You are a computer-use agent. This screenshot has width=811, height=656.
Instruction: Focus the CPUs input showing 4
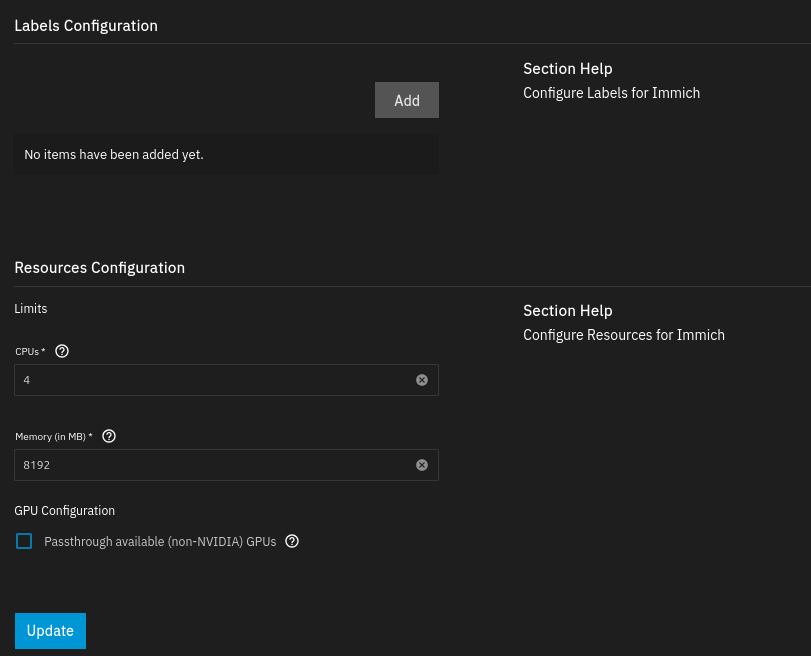(210, 380)
